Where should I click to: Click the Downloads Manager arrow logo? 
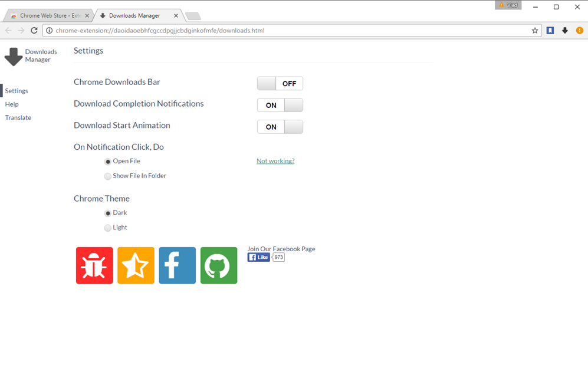(x=14, y=57)
